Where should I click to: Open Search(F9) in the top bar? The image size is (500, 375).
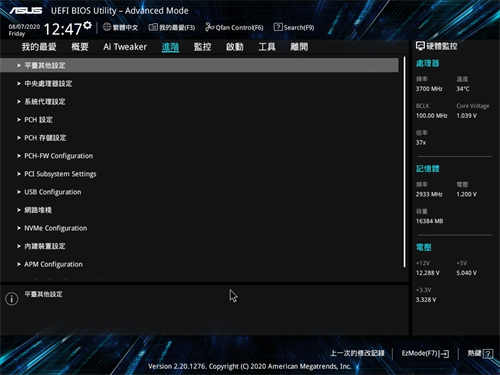(294, 27)
